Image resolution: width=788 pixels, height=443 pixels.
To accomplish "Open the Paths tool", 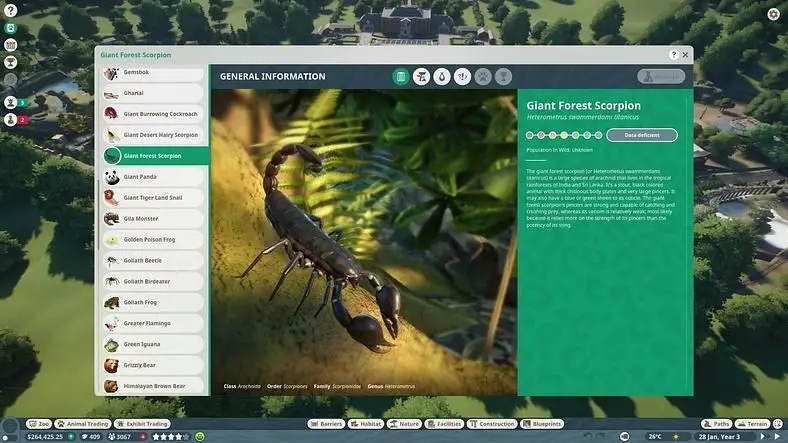I will click(717, 424).
